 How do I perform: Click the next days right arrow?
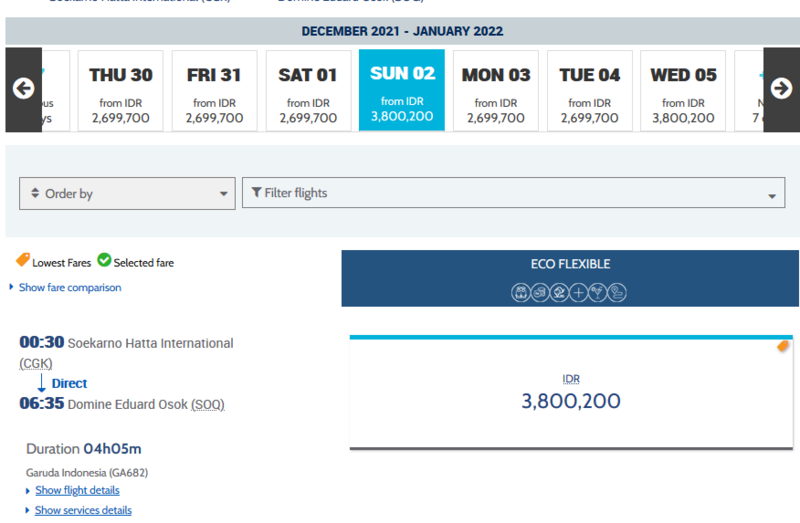[x=781, y=89]
